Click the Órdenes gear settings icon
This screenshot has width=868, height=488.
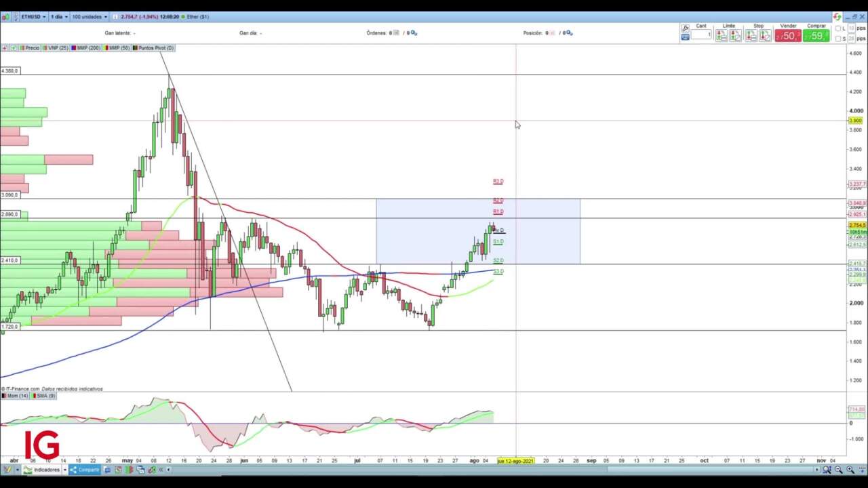pos(414,33)
